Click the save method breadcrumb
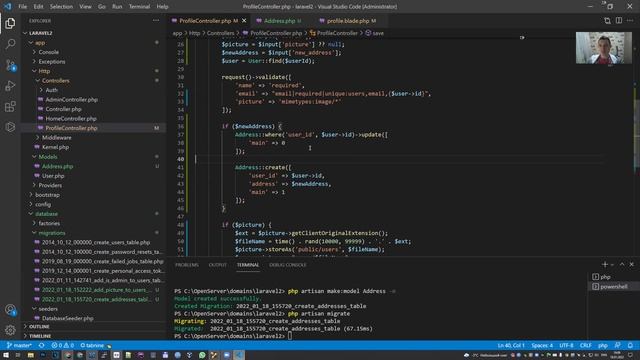Screen dimensions: 640x360 378,33
